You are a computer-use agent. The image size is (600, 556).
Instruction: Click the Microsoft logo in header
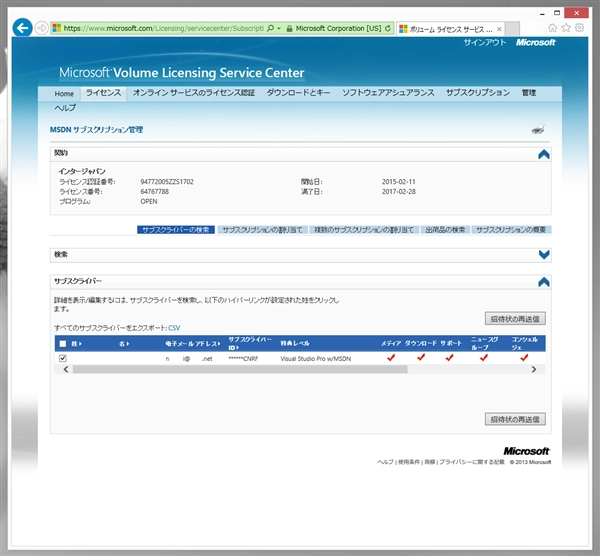(x=535, y=42)
